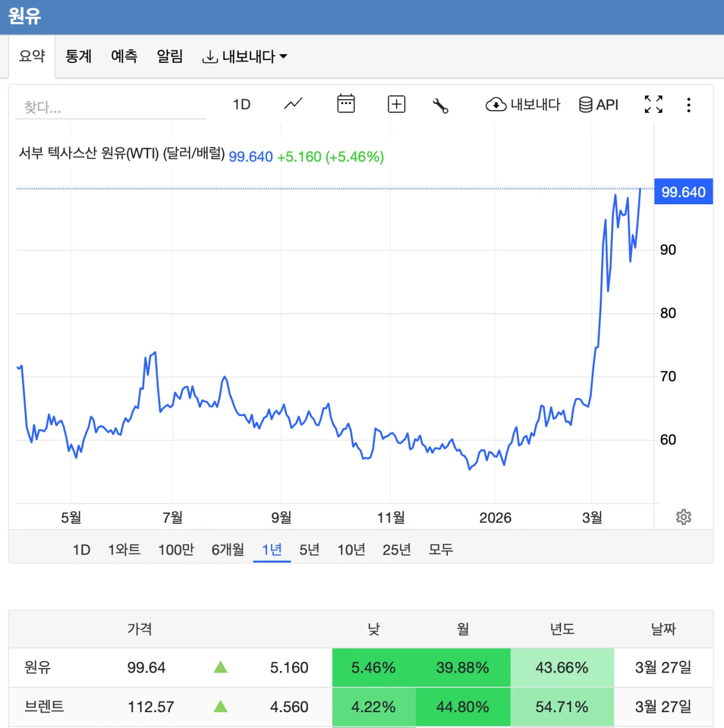
Task: Open the line chart type icon
Action: [293, 104]
